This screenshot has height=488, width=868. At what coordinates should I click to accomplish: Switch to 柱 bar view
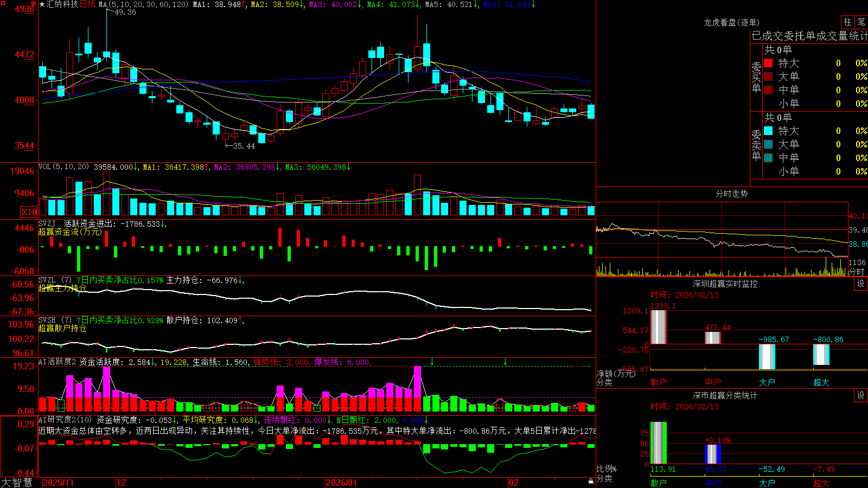coord(847,22)
